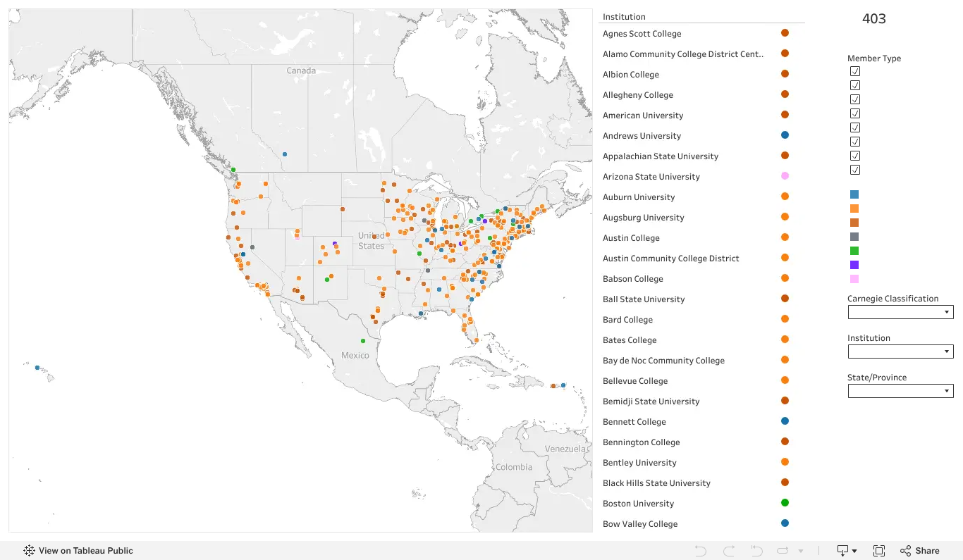Expand the download options arrow
The image size is (963, 560).
[854, 552]
